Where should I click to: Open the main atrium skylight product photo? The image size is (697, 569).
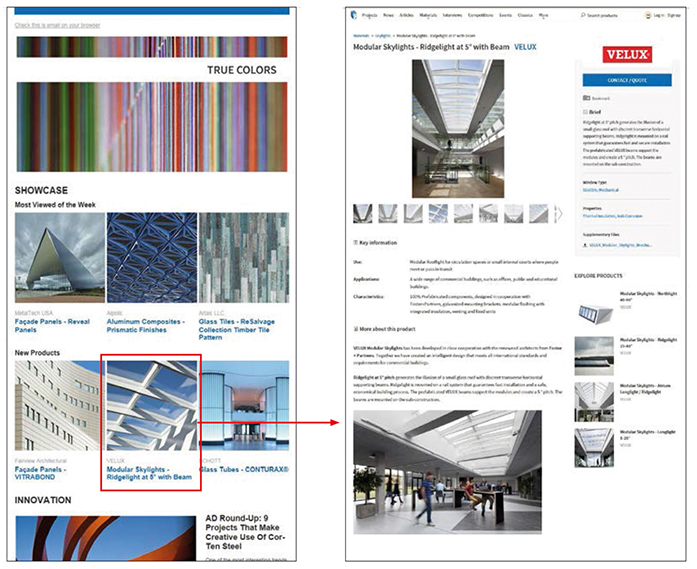458,129
